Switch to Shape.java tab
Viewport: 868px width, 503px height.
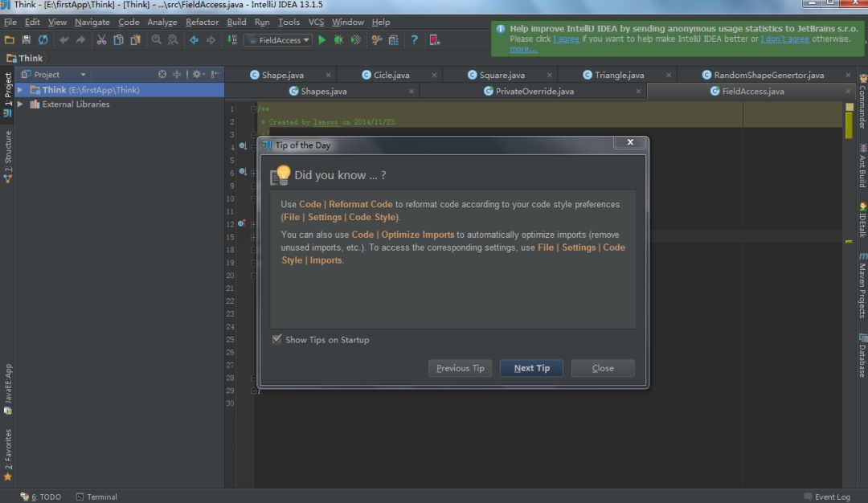pyautogui.click(x=282, y=75)
